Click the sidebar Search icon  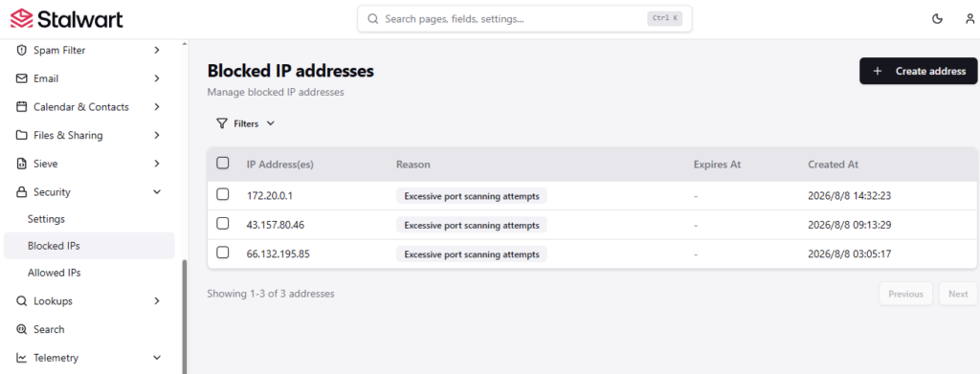pyautogui.click(x=22, y=329)
